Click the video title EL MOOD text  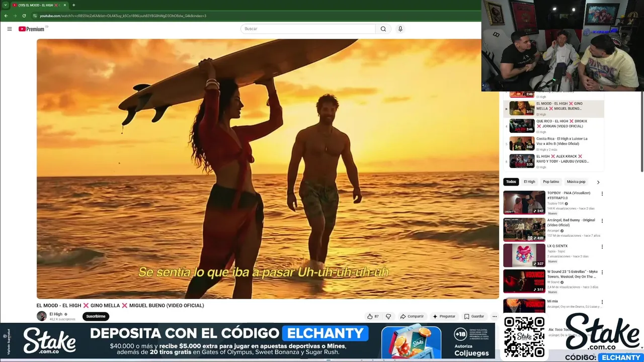pos(120,305)
